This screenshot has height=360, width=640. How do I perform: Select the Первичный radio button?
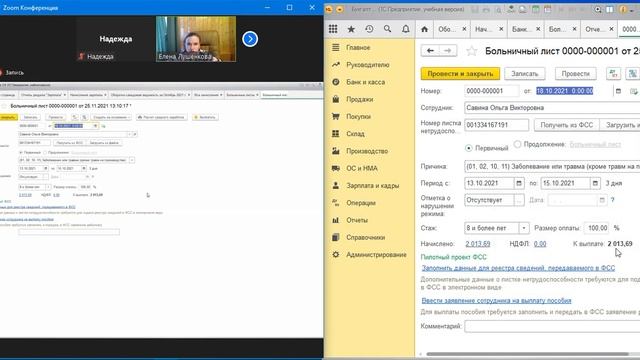click(469, 148)
